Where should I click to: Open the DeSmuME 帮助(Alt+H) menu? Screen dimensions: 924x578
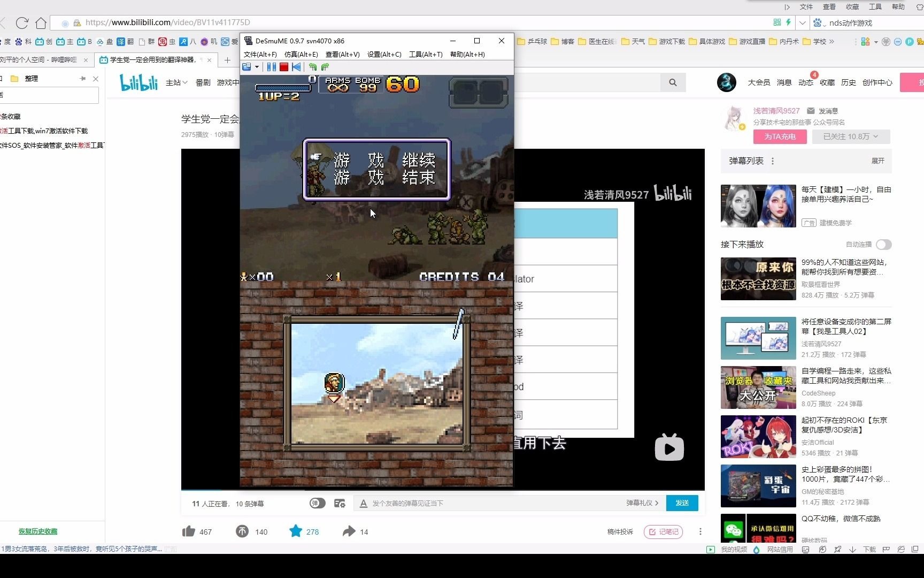point(467,54)
